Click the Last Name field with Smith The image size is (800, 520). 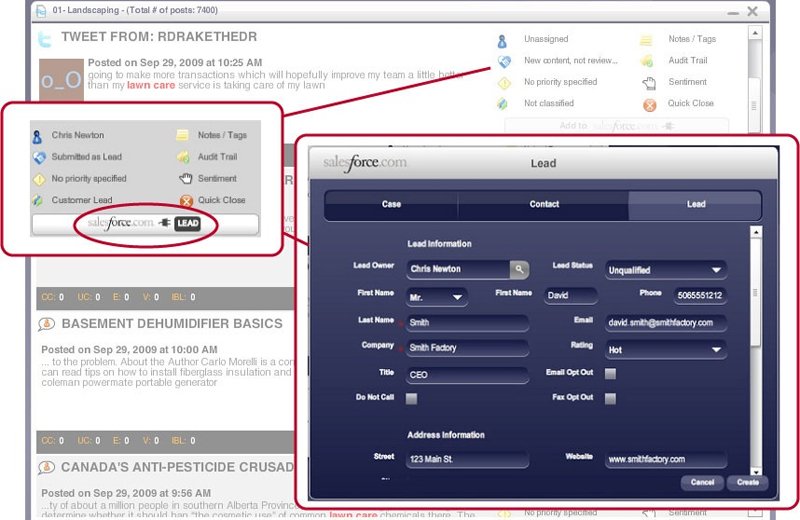click(467, 323)
